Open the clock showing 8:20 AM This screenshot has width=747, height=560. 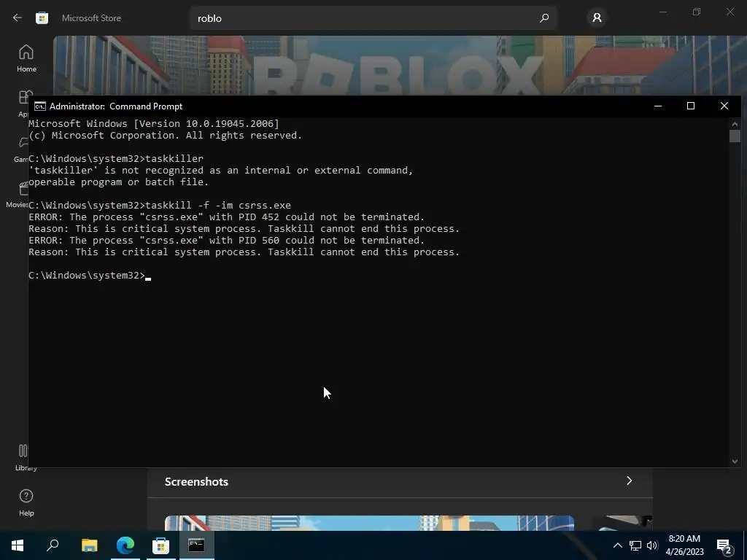684,545
